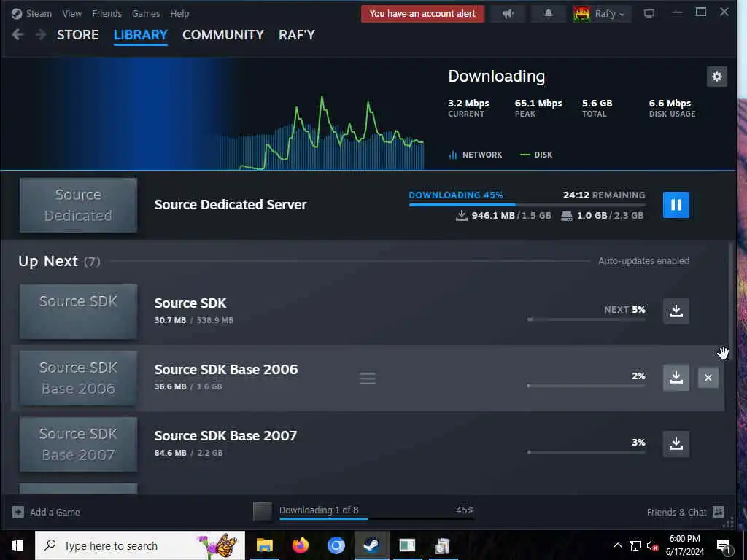747x560 pixels.
Task: Switch to the LIBRARY tab
Action: tap(141, 35)
